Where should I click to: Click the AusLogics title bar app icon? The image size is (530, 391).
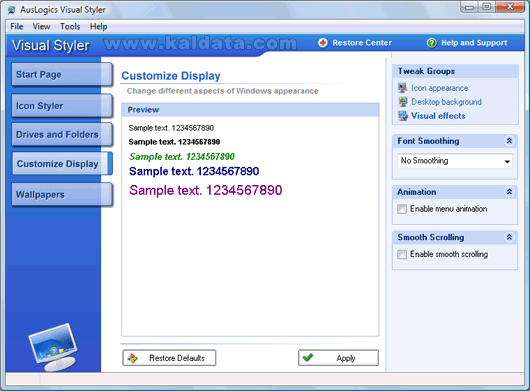[x=11, y=10]
